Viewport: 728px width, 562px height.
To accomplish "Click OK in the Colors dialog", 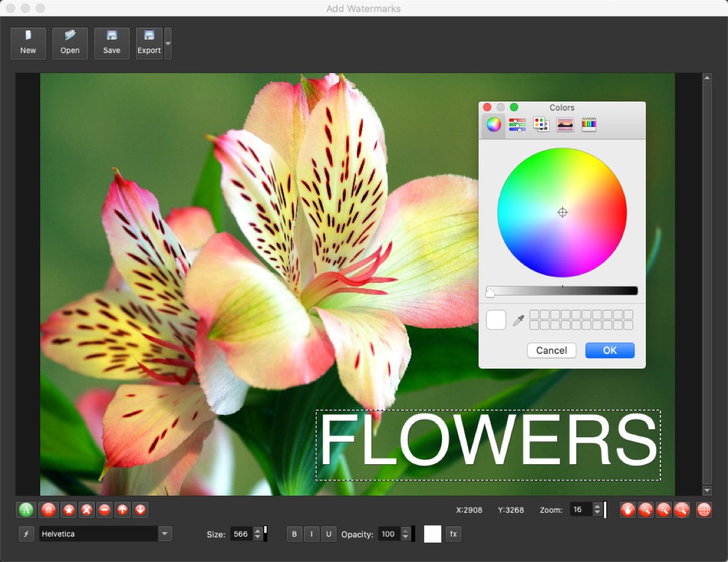I will coord(609,350).
